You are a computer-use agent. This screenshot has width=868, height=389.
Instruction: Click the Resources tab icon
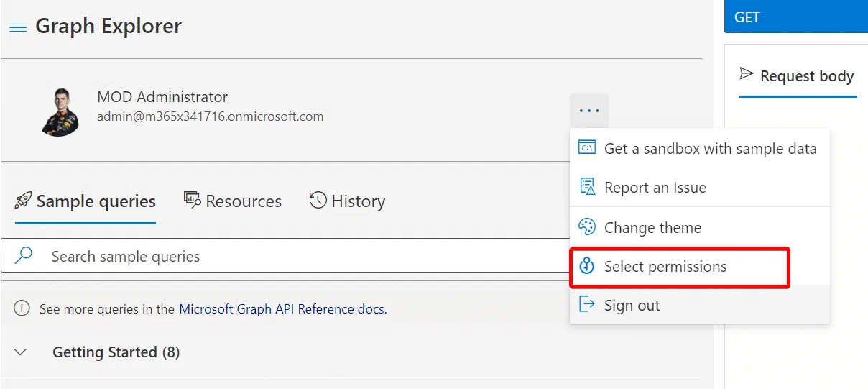(x=192, y=200)
